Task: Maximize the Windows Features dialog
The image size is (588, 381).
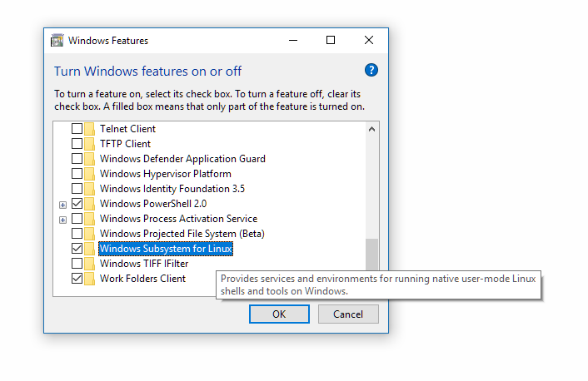Action: click(331, 40)
